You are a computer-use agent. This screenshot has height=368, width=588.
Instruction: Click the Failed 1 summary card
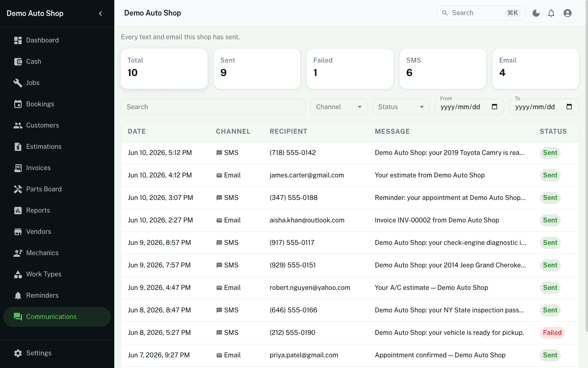click(x=350, y=69)
